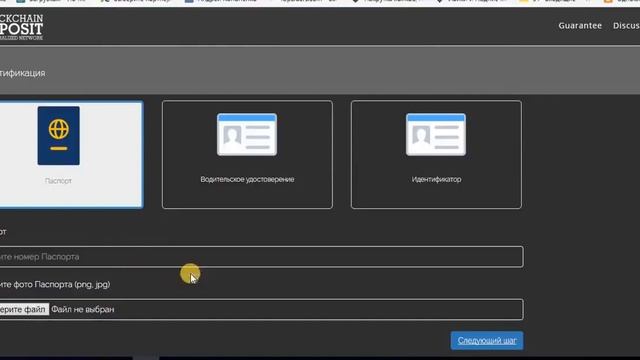Click the Идентификатор ID card icon
640x360 pixels.
[436, 135]
